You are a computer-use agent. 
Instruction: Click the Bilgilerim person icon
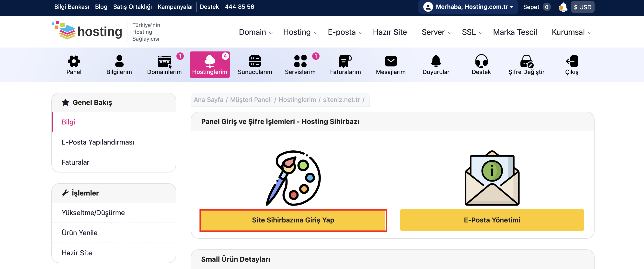119,61
